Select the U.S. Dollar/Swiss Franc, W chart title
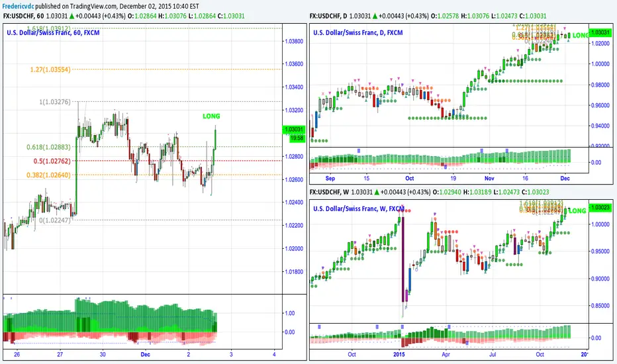The width and height of the screenshot is (617, 364). (x=358, y=208)
